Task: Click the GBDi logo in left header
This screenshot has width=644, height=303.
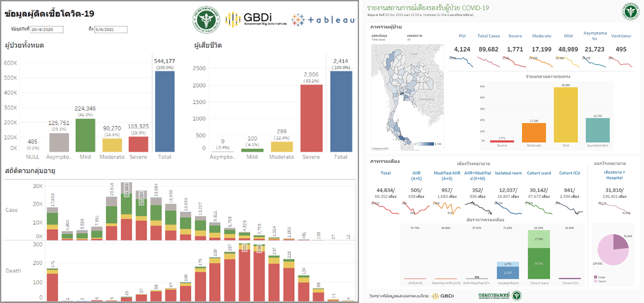Action: point(256,19)
